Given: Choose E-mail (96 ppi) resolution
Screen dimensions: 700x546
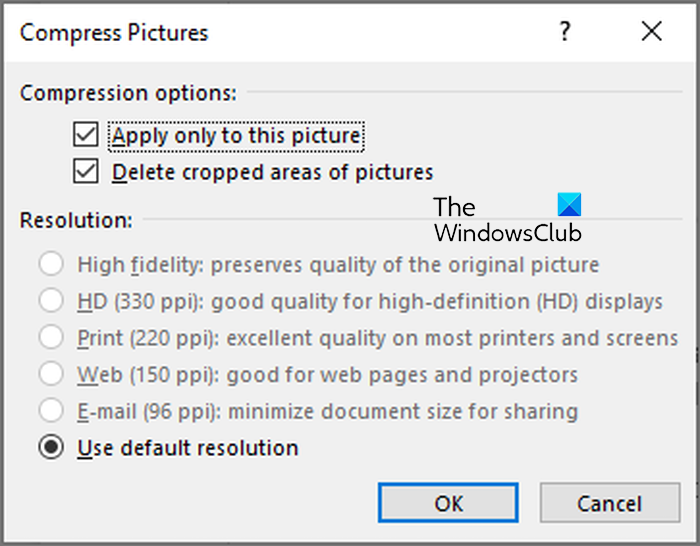Looking at the screenshot, I should pyautogui.click(x=49, y=411).
